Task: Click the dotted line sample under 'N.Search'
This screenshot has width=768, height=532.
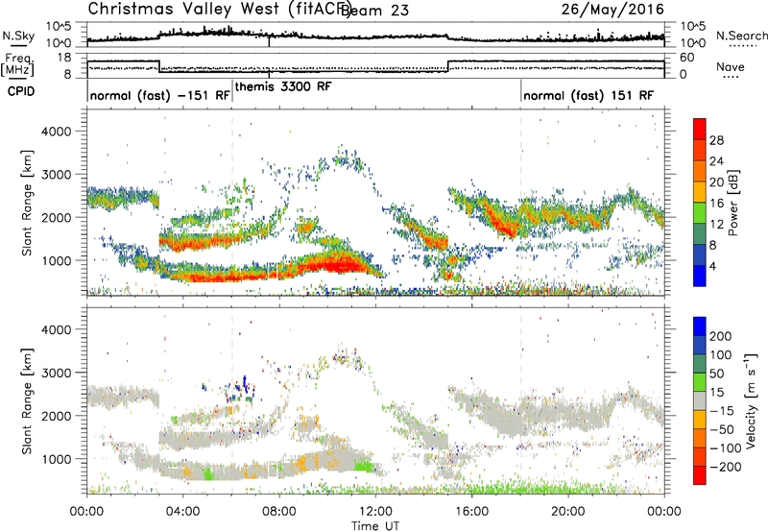Action: 743,45
